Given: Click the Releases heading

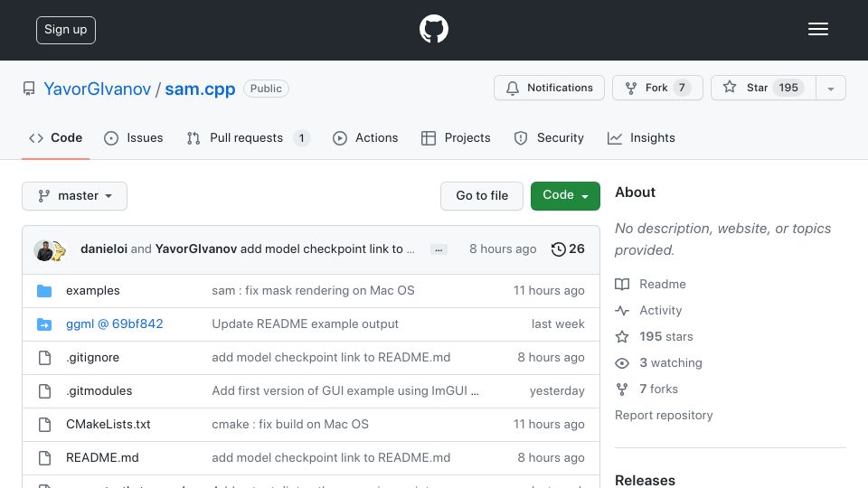Looking at the screenshot, I should 645,480.
